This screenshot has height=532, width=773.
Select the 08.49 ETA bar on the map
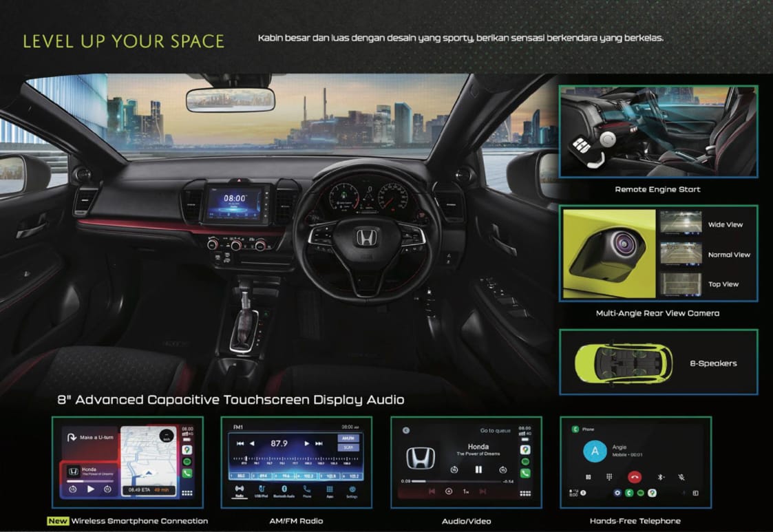point(149,489)
